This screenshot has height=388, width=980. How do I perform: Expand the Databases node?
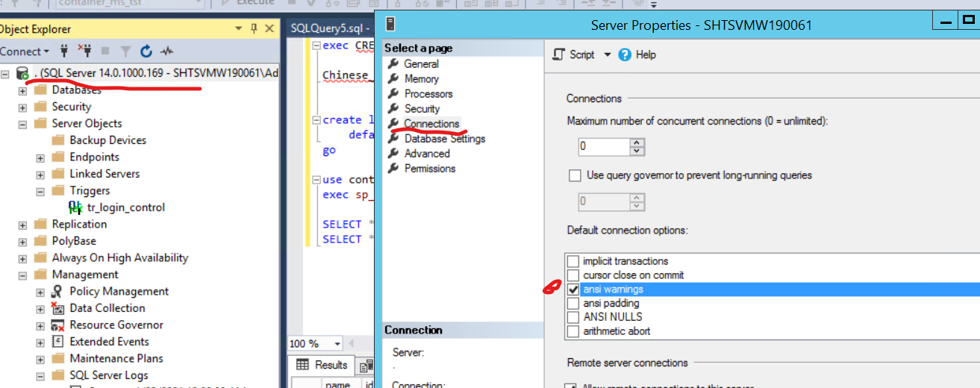[22, 90]
